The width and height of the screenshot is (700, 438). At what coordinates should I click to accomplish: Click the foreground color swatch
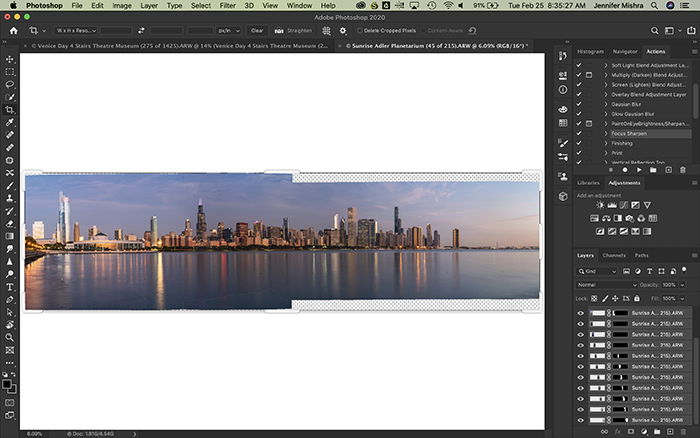(x=8, y=382)
